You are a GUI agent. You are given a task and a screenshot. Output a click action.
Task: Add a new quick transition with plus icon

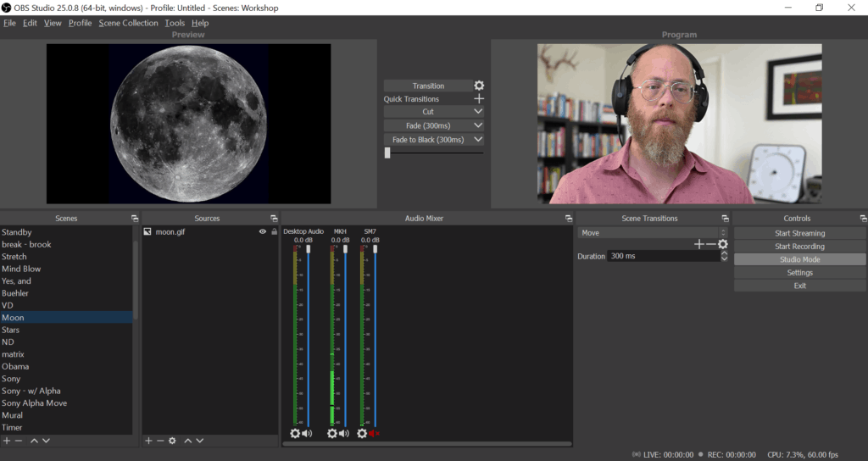[x=479, y=99]
